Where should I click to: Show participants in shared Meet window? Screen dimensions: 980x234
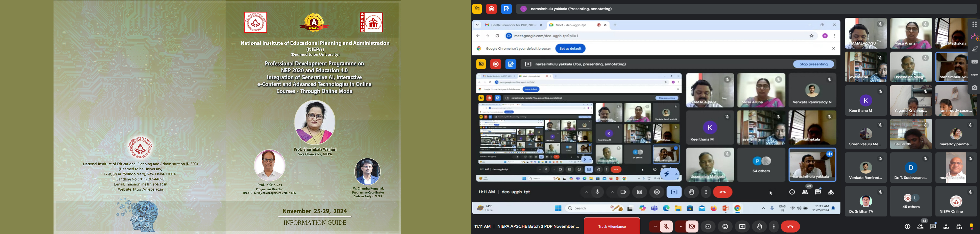[x=805, y=192]
